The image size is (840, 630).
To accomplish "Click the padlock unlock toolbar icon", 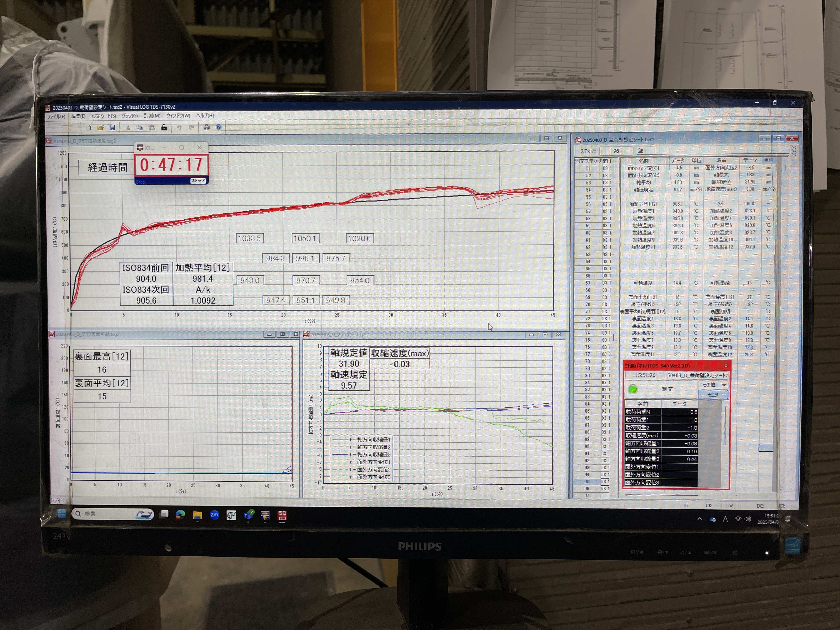I will (x=164, y=127).
